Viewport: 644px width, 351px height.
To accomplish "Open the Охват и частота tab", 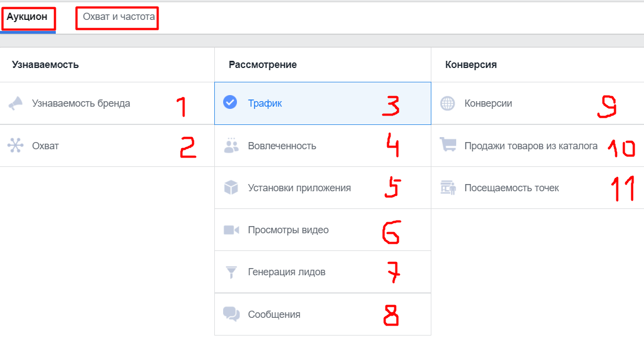I will click(x=119, y=18).
